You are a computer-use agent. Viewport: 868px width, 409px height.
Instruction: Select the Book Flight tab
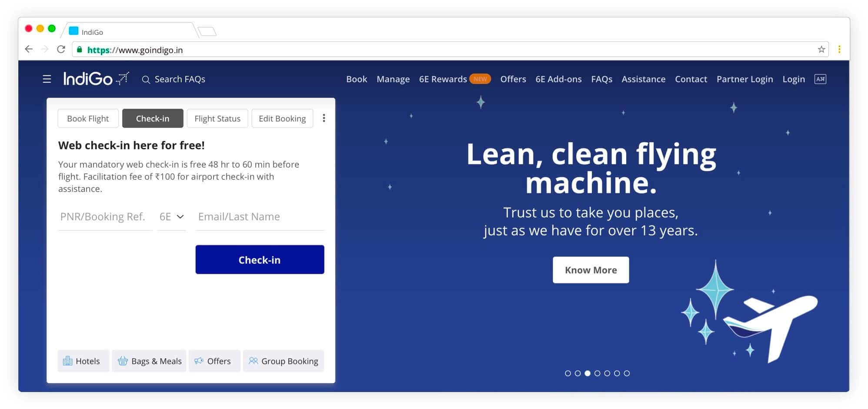click(88, 118)
